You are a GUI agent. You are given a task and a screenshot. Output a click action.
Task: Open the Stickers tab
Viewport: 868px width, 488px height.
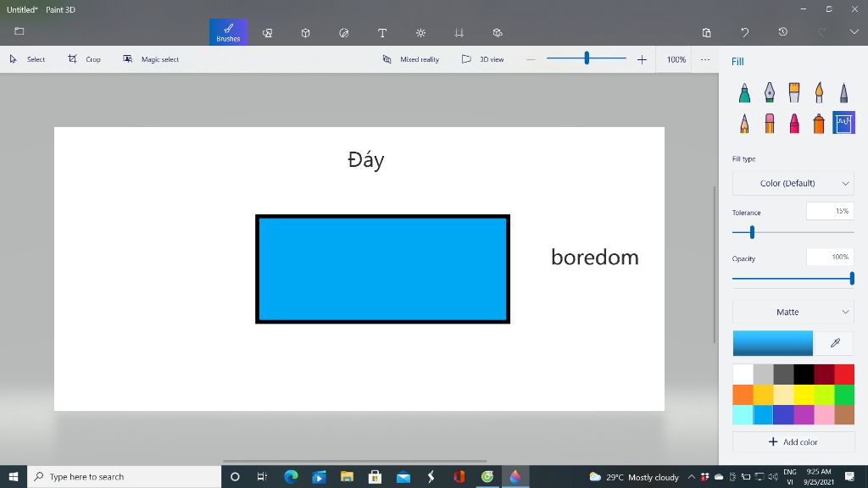[x=344, y=33]
